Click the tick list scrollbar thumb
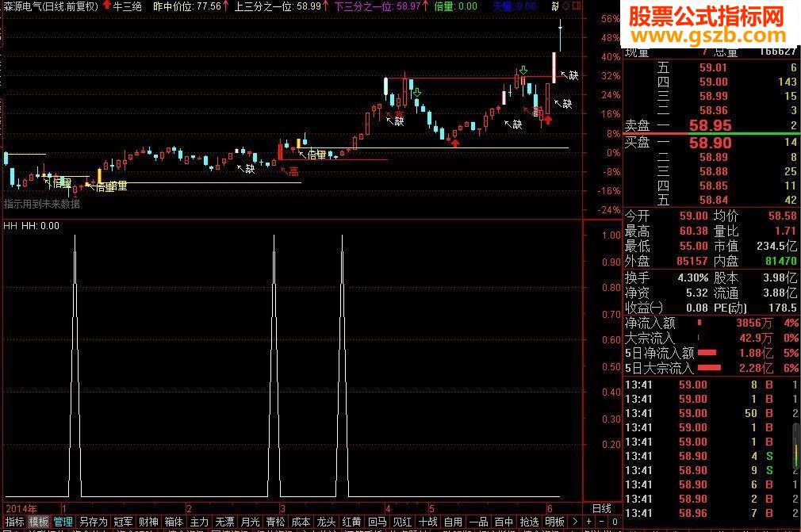Image resolution: width=801 pixels, height=532 pixels. coord(796,446)
